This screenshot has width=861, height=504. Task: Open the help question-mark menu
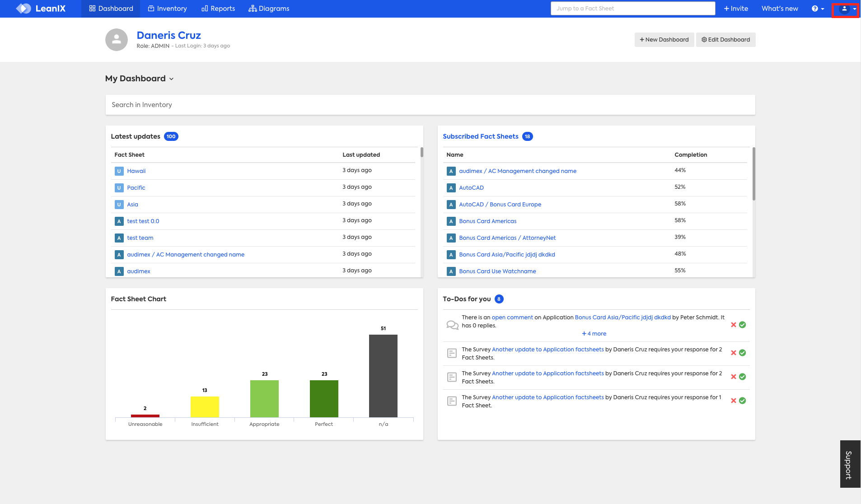tap(818, 9)
